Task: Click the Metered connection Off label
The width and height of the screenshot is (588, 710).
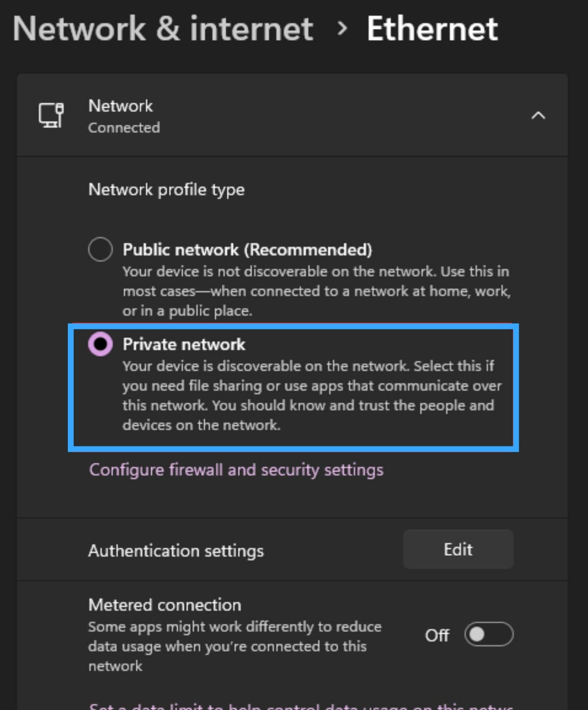Action: [x=437, y=635]
